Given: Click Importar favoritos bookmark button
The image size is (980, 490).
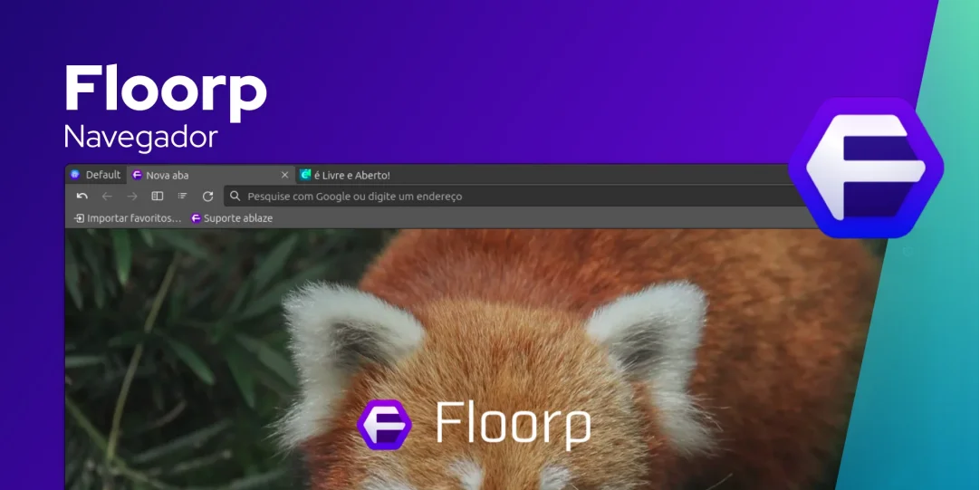Looking at the screenshot, I should (x=128, y=218).
